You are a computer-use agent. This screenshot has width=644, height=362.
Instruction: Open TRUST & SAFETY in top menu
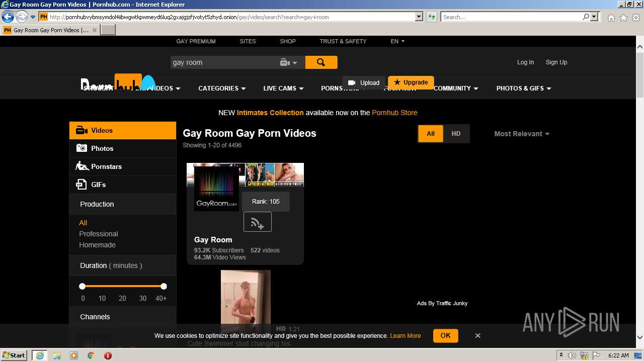click(343, 41)
